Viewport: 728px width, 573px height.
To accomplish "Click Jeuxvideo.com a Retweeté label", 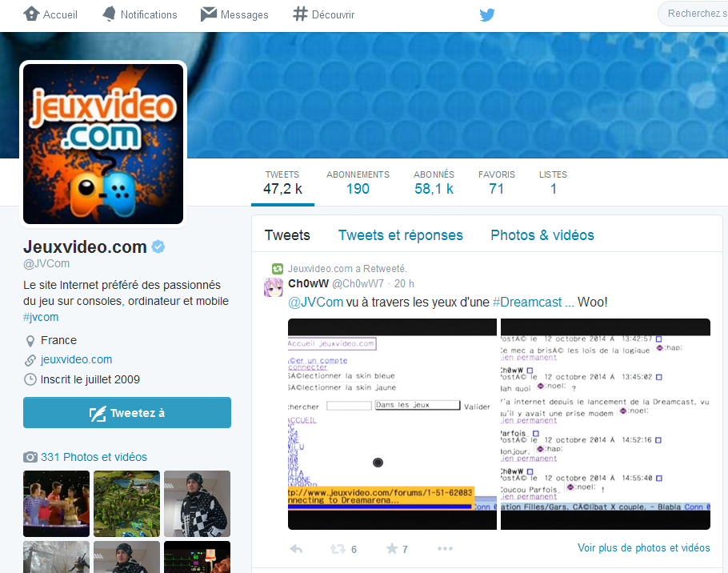I will point(347,268).
